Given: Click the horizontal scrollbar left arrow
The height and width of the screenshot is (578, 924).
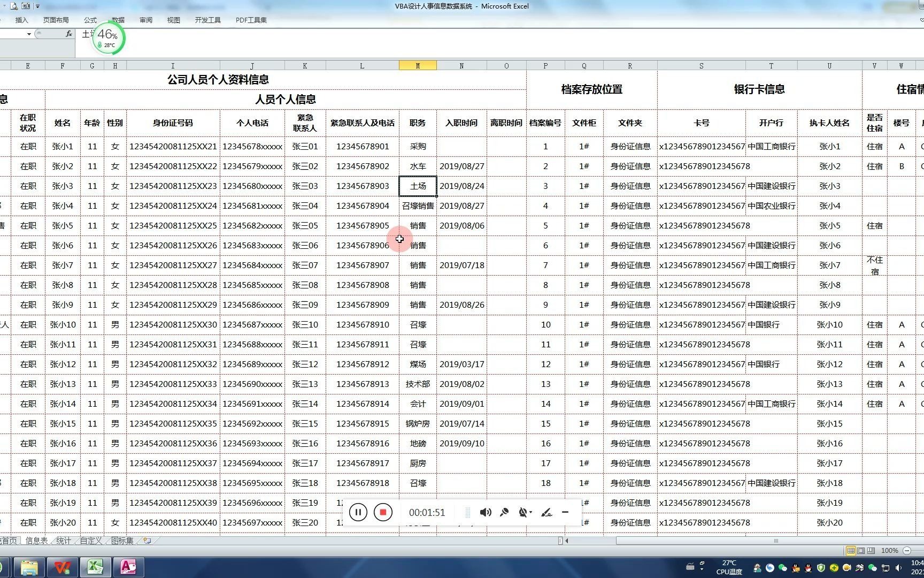Looking at the screenshot, I should point(567,541).
